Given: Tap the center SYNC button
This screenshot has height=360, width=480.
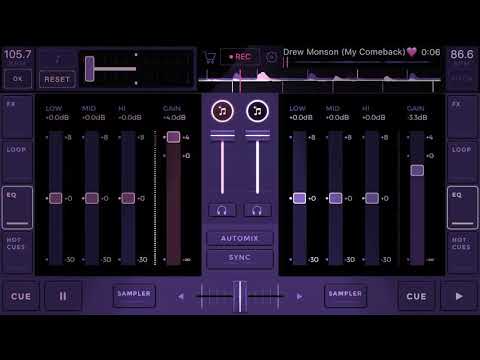Looking at the screenshot, I should point(240,258).
